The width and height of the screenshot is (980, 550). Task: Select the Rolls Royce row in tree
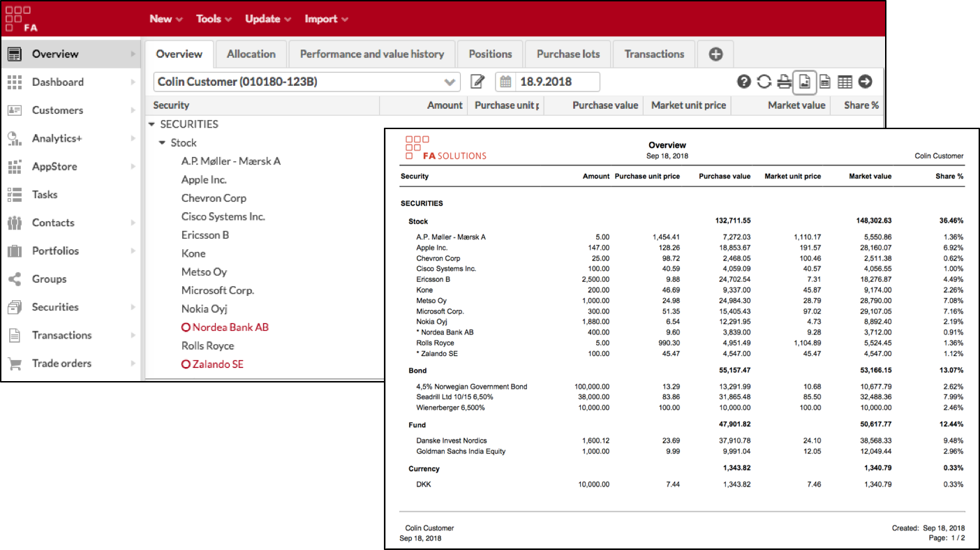pos(208,345)
